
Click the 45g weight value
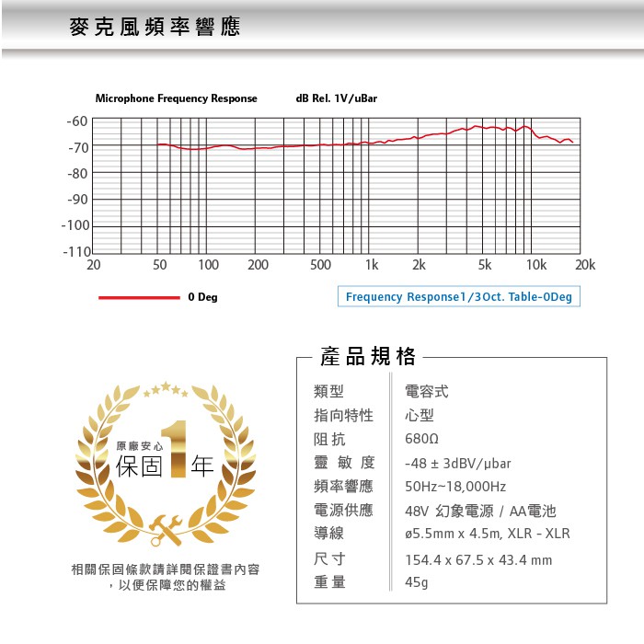(416, 582)
